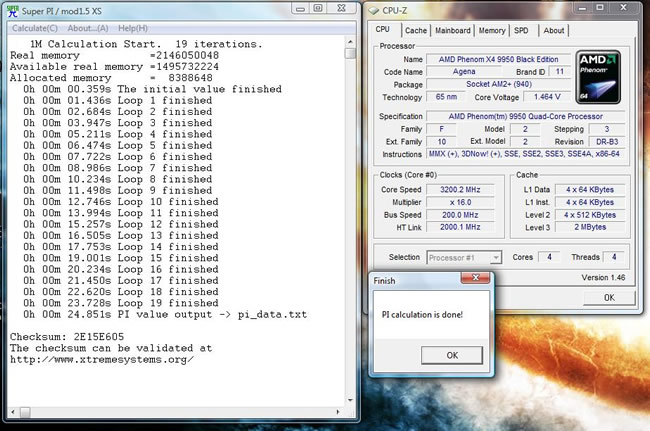Click 'Checksum: 2E15E605' line in Super PI
Viewport: 650px width, 431px height.
(x=67, y=337)
